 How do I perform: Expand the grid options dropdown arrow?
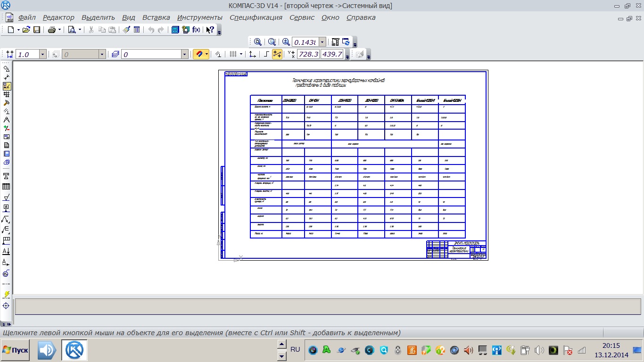241,54
